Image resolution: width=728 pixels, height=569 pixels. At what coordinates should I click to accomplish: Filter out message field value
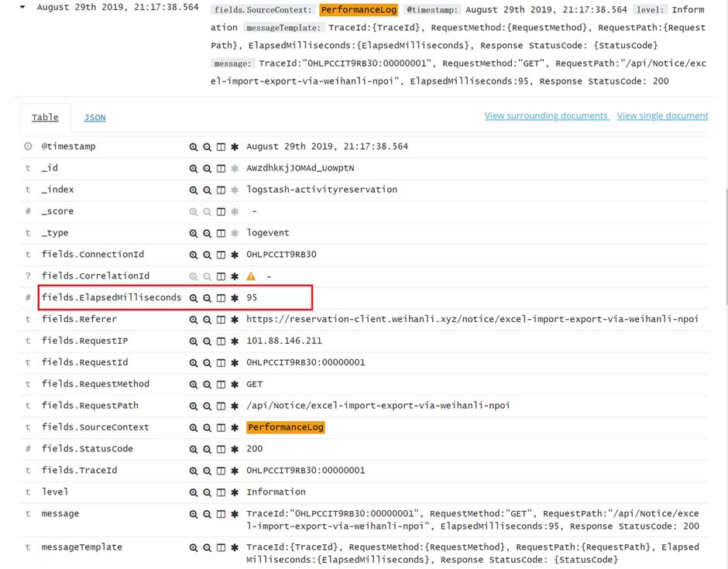(x=207, y=514)
